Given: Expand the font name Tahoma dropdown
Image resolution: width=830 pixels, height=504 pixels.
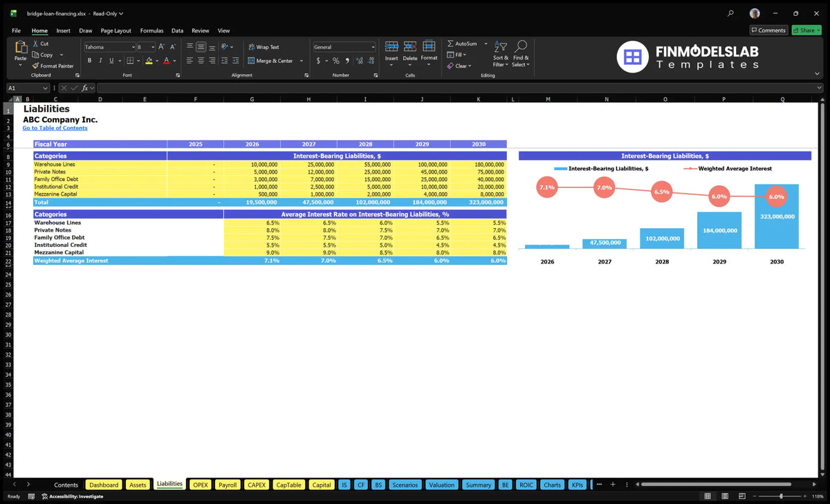Looking at the screenshot, I should click(133, 47).
